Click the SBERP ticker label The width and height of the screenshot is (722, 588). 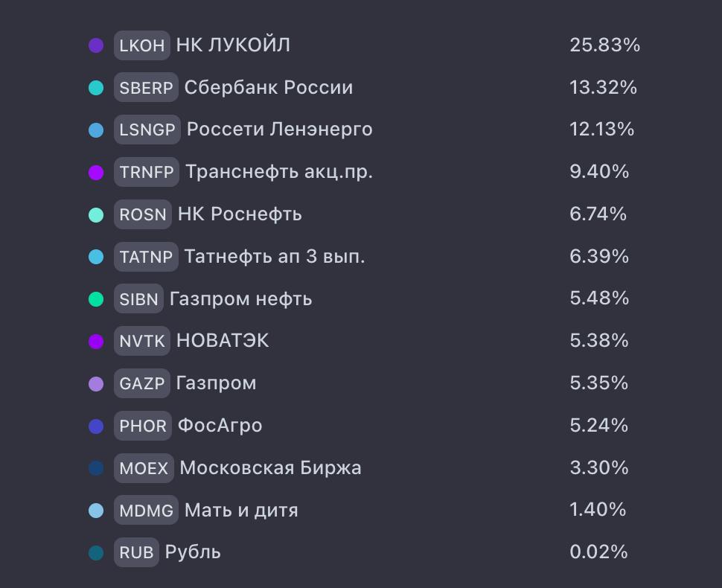coord(146,87)
